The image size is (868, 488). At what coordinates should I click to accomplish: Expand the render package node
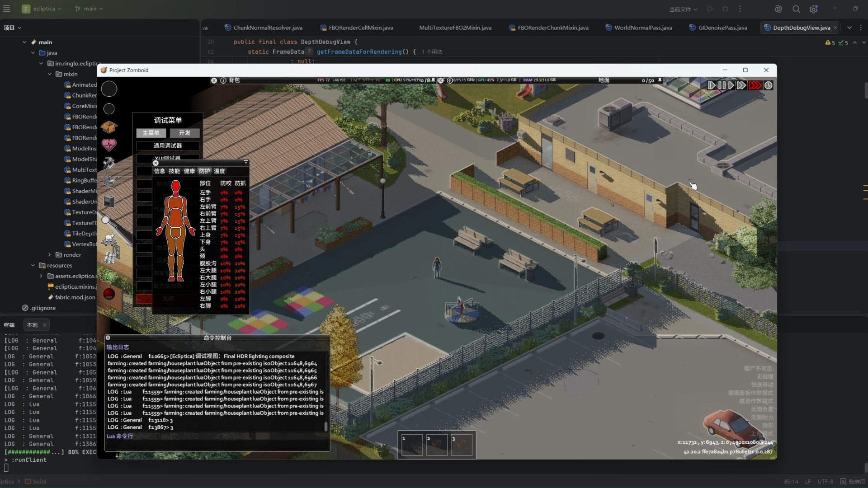point(50,255)
